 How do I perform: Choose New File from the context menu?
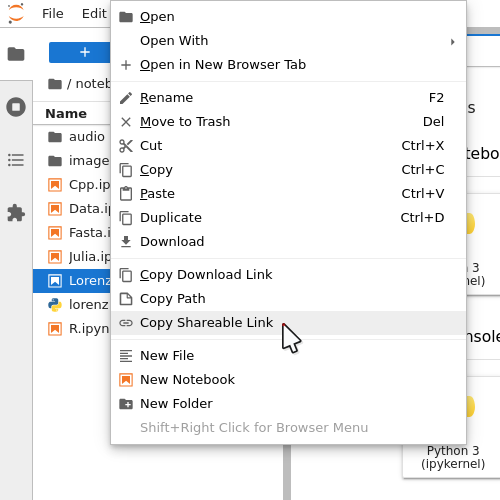pyautogui.click(x=288, y=356)
